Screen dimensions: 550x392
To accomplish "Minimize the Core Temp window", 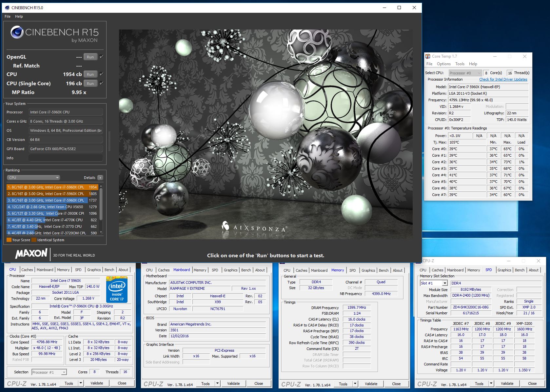I will tap(495, 56).
